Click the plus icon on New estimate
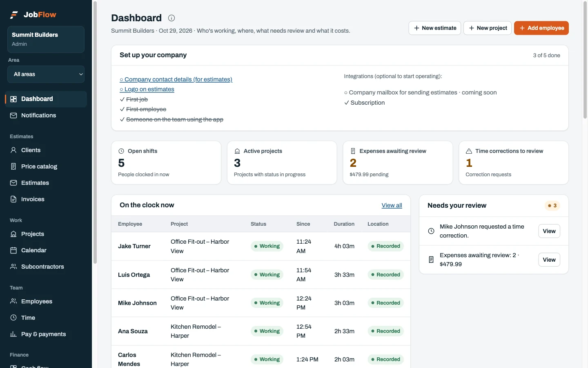Image resolution: width=588 pixels, height=368 pixels. tap(416, 28)
